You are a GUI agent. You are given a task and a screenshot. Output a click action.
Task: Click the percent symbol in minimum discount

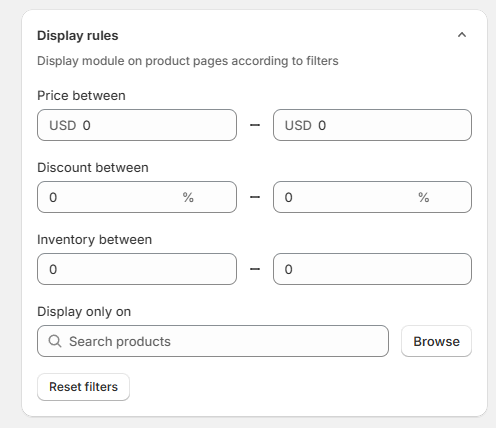pyautogui.click(x=188, y=197)
